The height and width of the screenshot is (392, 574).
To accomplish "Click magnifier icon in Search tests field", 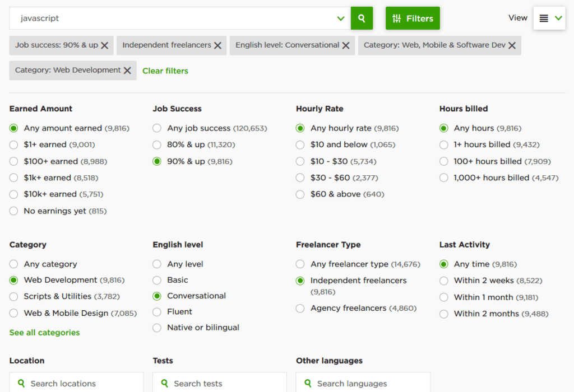I will point(164,383).
